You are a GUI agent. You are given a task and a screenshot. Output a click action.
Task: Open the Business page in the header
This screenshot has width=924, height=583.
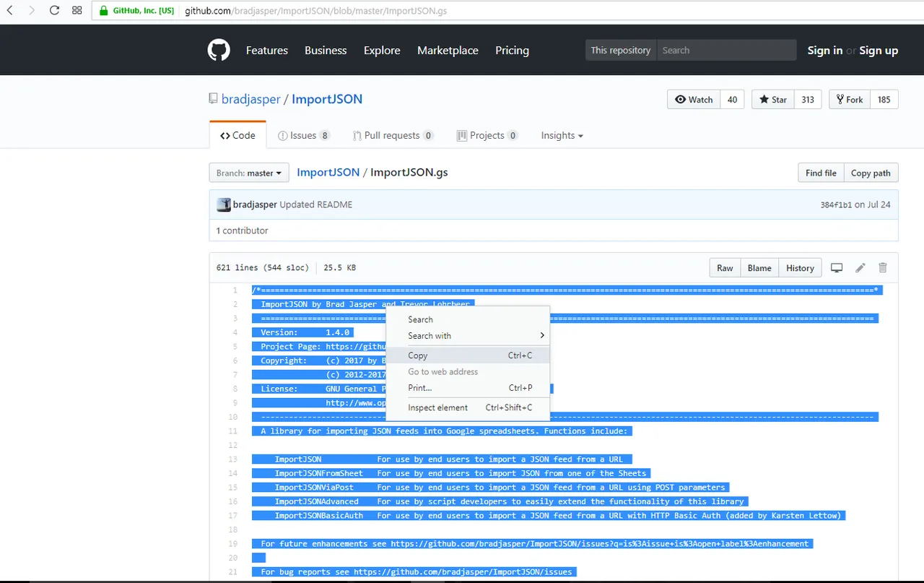click(326, 51)
